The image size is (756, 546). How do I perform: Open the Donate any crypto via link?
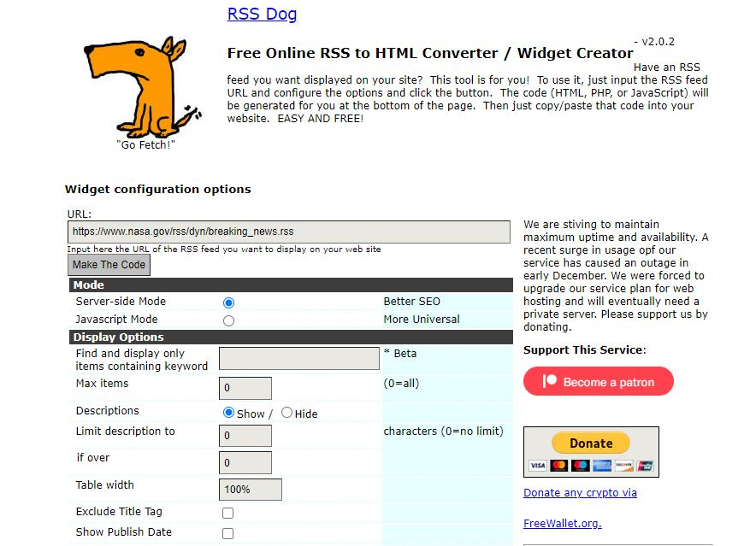tap(580, 493)
